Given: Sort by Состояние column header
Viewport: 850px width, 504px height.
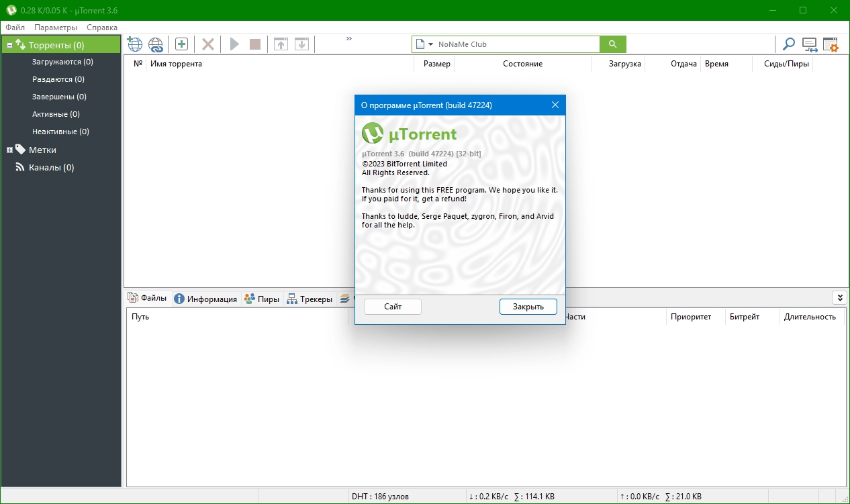Looking at the screenshot, I should click(x=523, y=64).
